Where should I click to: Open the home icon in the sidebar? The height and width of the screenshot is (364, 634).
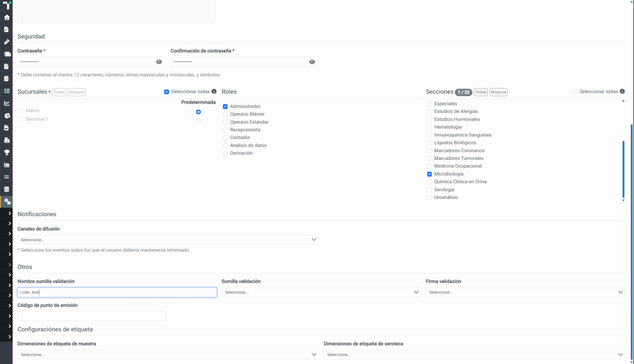pyautogui.click(x=6, y=18)
